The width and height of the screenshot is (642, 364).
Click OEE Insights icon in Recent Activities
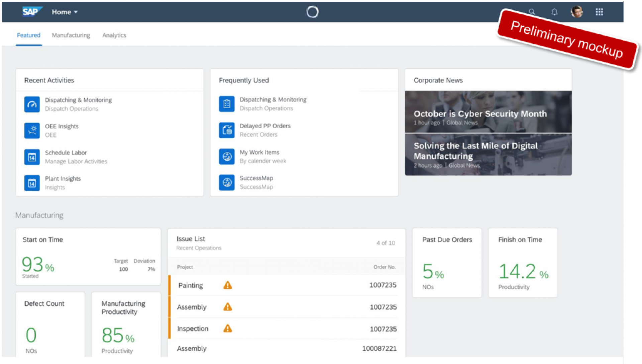pos(32,131)
